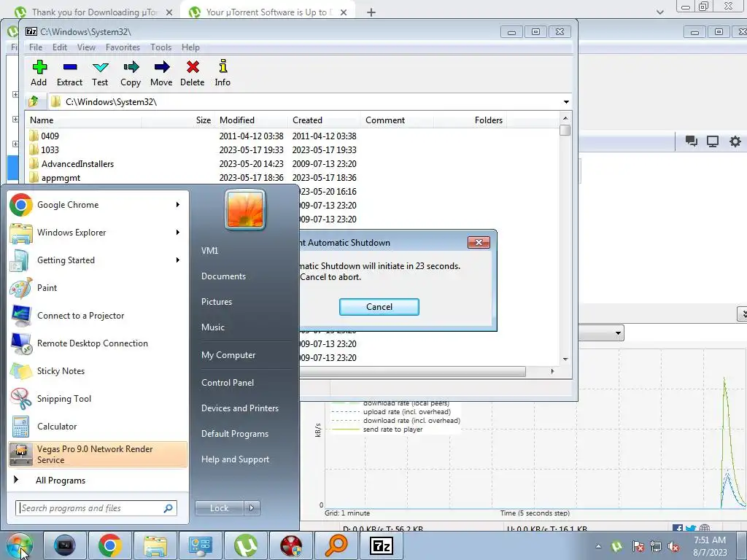
Task: Open Calculator from Start menu
Action: tap(98, 426)
